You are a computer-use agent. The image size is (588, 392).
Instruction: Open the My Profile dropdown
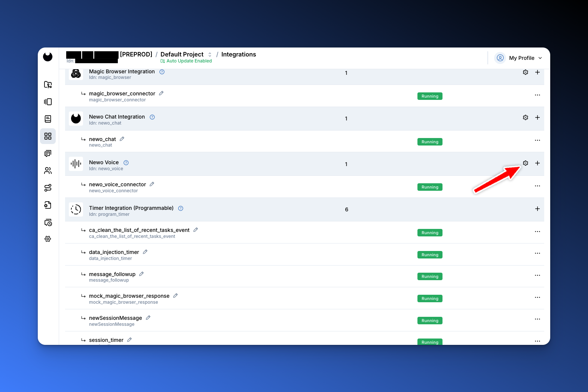tap(519, 58)
